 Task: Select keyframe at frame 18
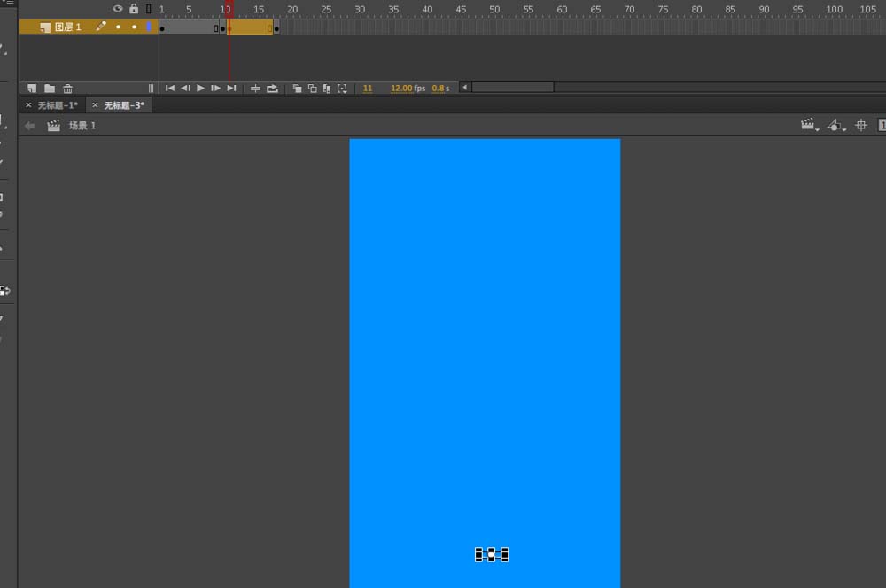[x=276, y=28]
